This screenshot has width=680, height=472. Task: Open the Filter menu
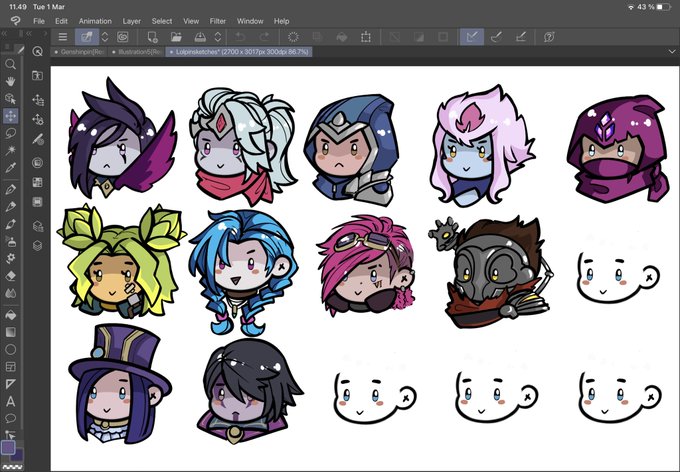(218, 21)
